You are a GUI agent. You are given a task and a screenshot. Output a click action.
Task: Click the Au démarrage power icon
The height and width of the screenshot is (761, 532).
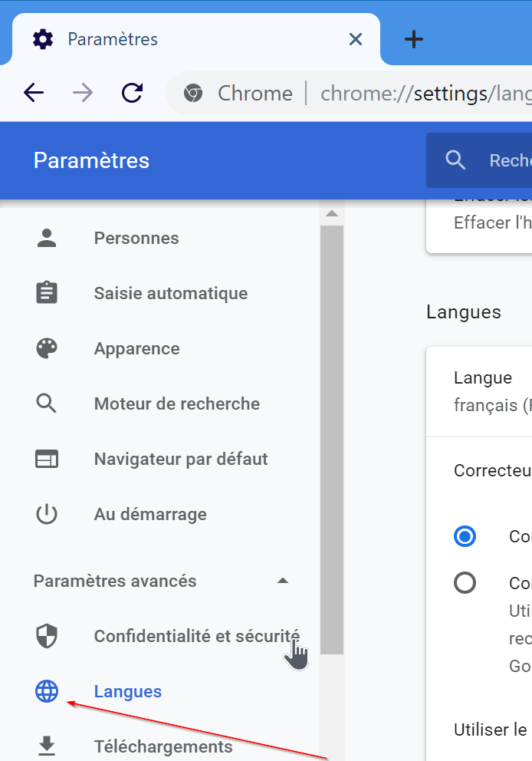47,514
